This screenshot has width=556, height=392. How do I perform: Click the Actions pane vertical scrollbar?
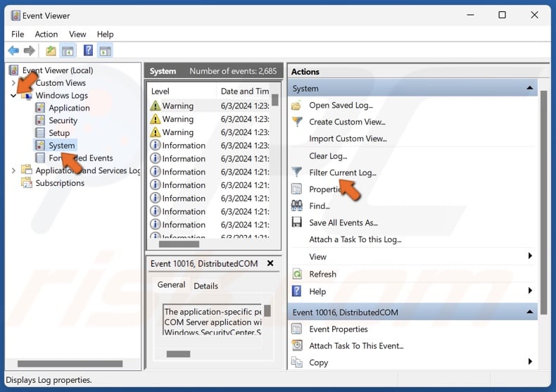(x=543, y=202)
